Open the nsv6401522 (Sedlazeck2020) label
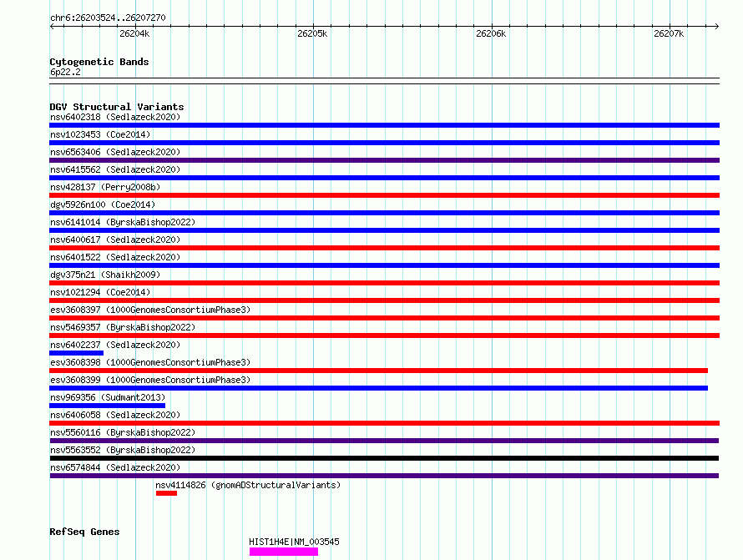Screen dimensions: 743x560 tap(115, 257)
